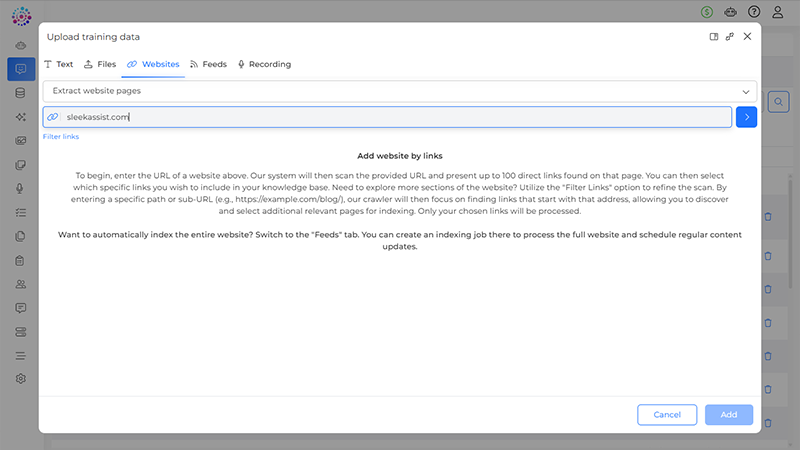Image resolution: width=800 pixels, height=450 pixels.
Task: Open the user profile icon
Action: coord(778,12)
